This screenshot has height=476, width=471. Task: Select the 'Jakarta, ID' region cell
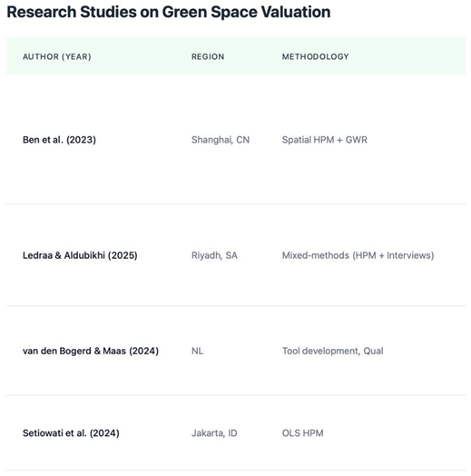pyautogui.click(x=214, y=433)
